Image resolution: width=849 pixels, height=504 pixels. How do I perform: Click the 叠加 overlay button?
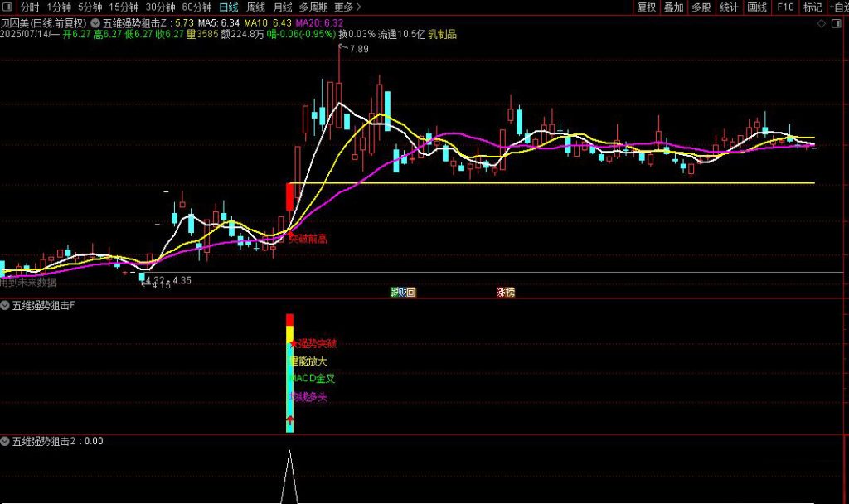[x=673, y=7]
